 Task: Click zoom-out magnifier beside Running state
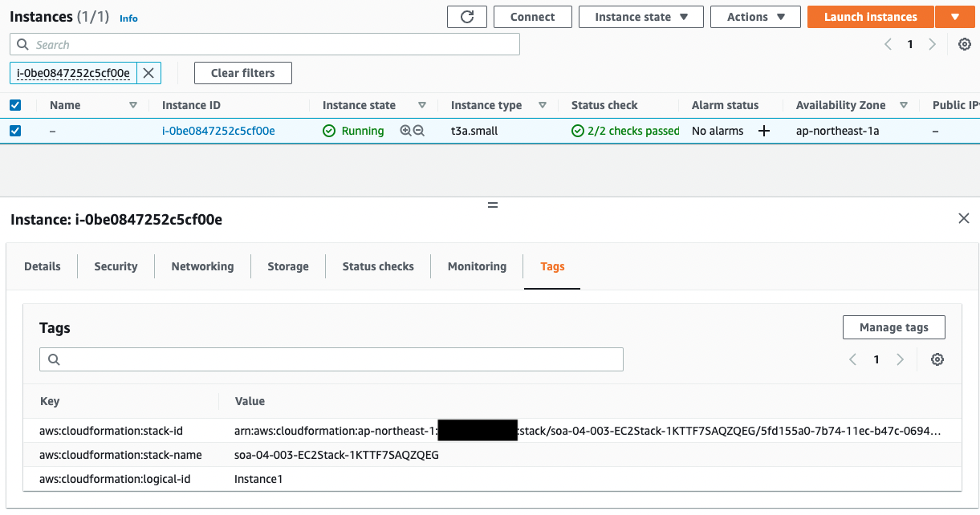coord(418,131)
